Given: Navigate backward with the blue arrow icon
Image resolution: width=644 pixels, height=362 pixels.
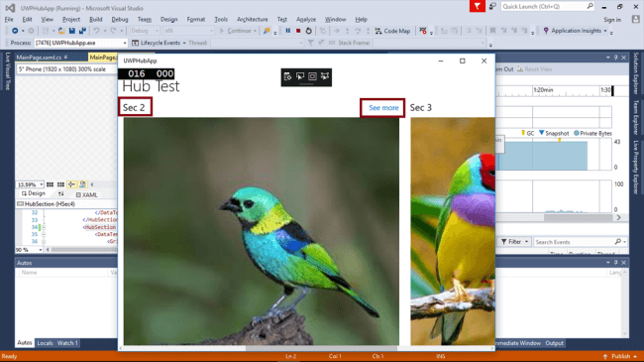Looking at the screenshot, I should click(x=15, y=31).
